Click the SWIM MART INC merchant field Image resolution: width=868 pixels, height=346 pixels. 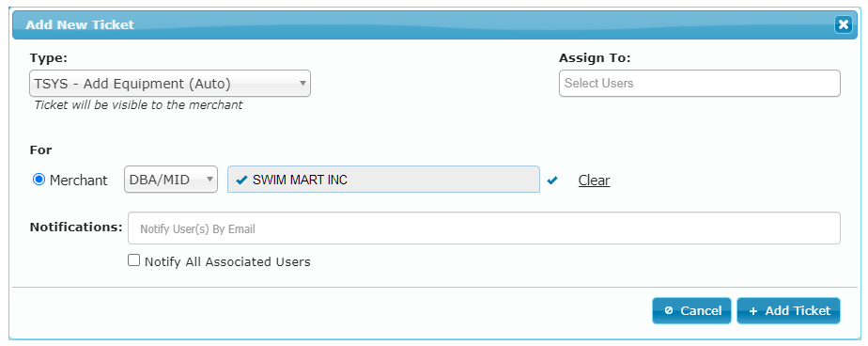coord(383,179)
